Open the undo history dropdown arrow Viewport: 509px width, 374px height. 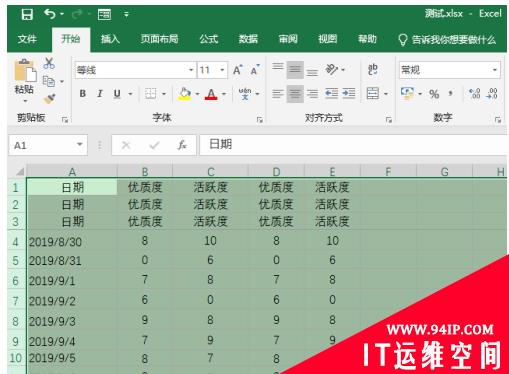pyautogui.click(x=62, y=14)
